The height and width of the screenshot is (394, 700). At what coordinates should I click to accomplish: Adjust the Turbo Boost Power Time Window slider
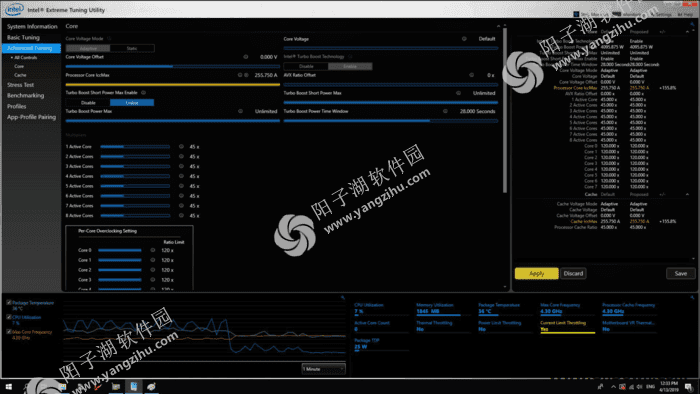click(x=391, y=120)
